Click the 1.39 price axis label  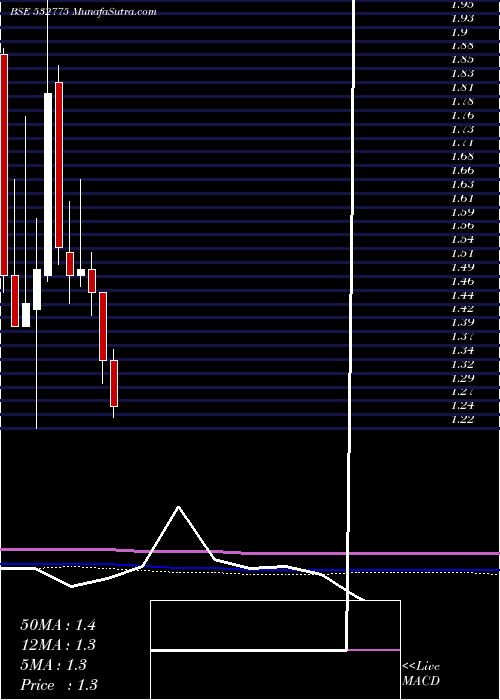[462, 322]
